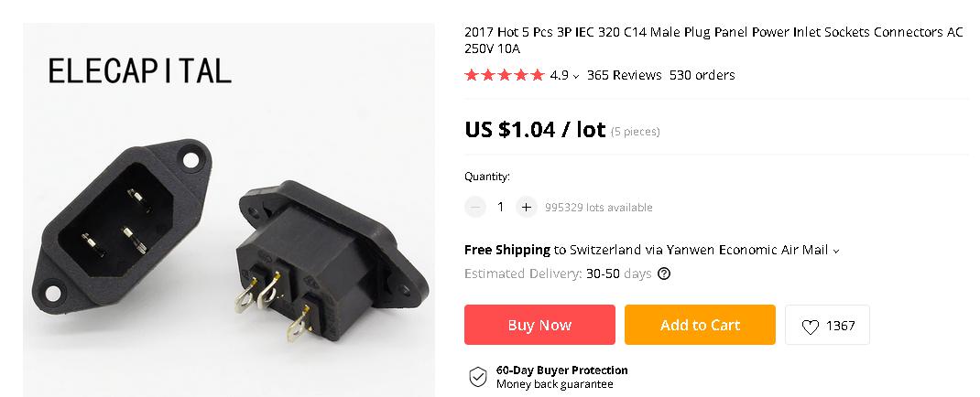This screenshot has width=980, height=397.
Task: Click the product image of sockets
Action: 229,209
